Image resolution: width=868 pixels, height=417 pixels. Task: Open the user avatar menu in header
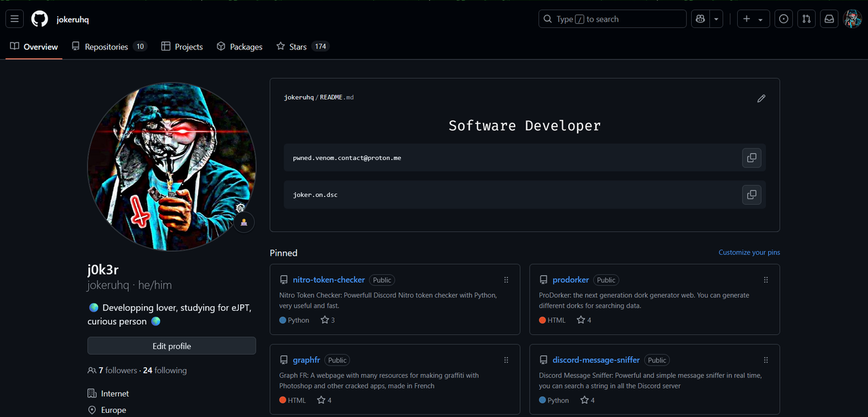(x=852, y=19)
